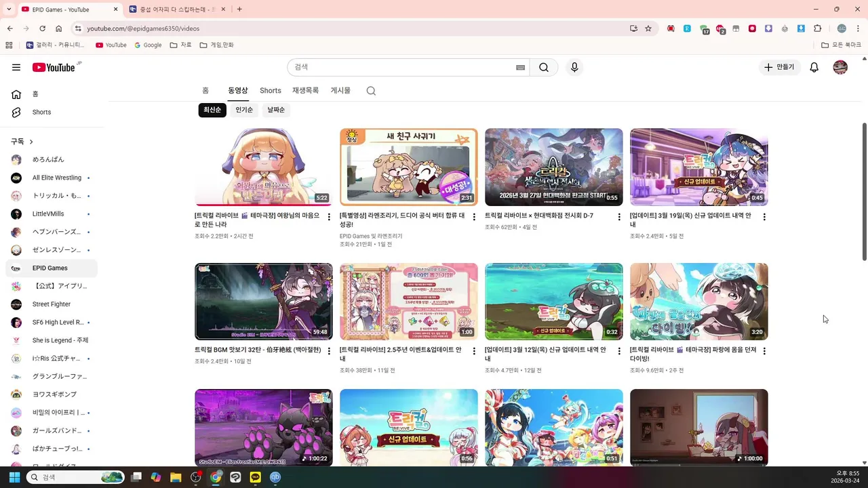Open All Elite Wrestling subscription
The image size is (868, 488).
pos(53,178)
